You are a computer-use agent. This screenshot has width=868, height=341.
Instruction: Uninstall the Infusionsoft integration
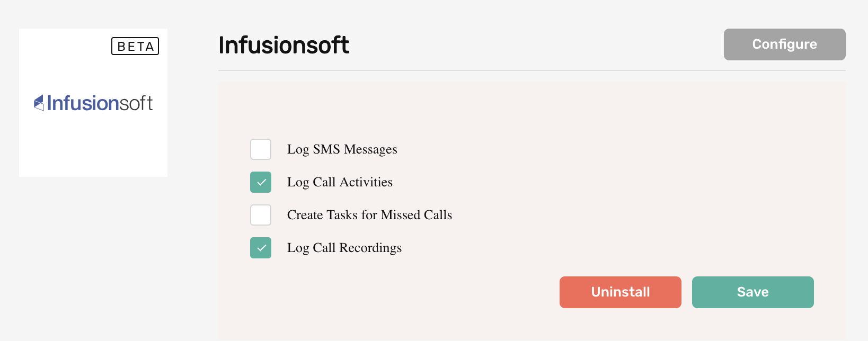(621, 292)
